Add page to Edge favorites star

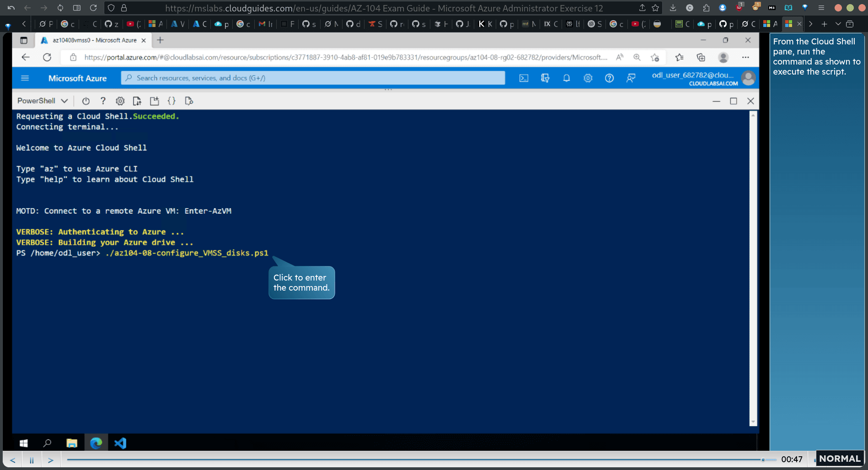point(654,57)
